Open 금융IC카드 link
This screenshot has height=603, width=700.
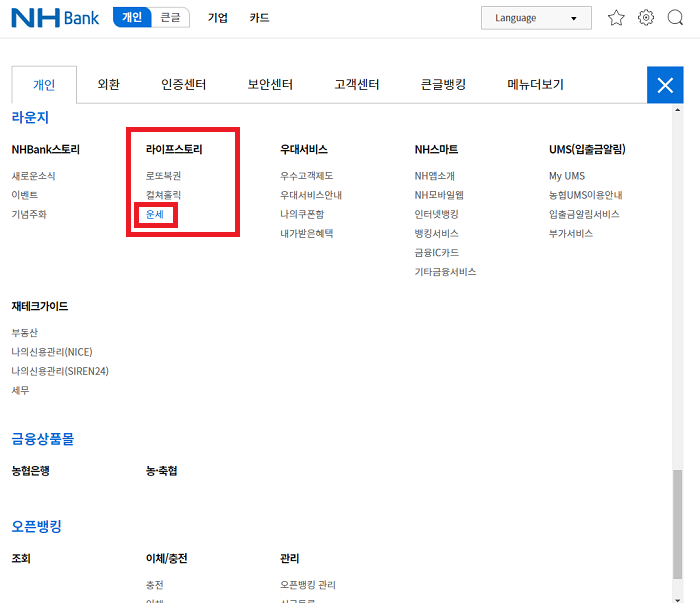click(437, 253)
